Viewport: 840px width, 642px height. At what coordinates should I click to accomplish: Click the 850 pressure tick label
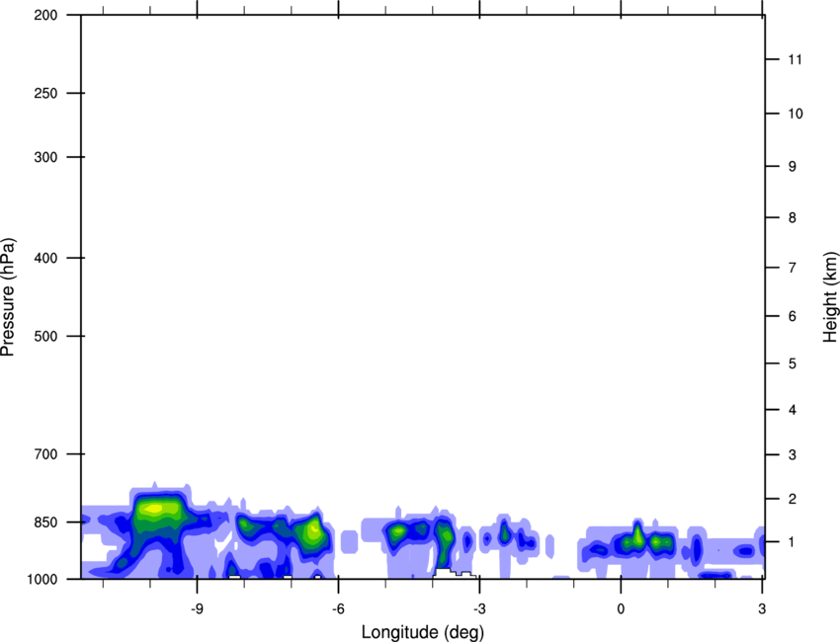click(45, 522)
